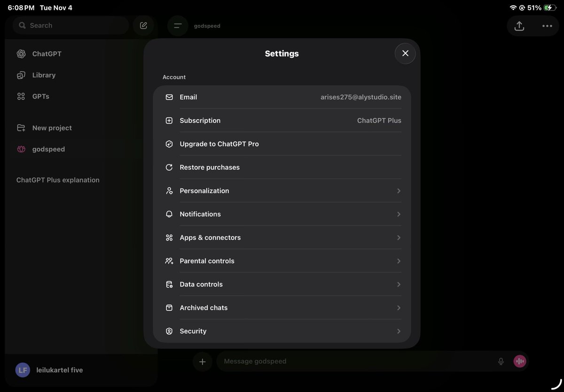564x392 pixels.
Task: Click the Account section heading
Action: point(174,77)
